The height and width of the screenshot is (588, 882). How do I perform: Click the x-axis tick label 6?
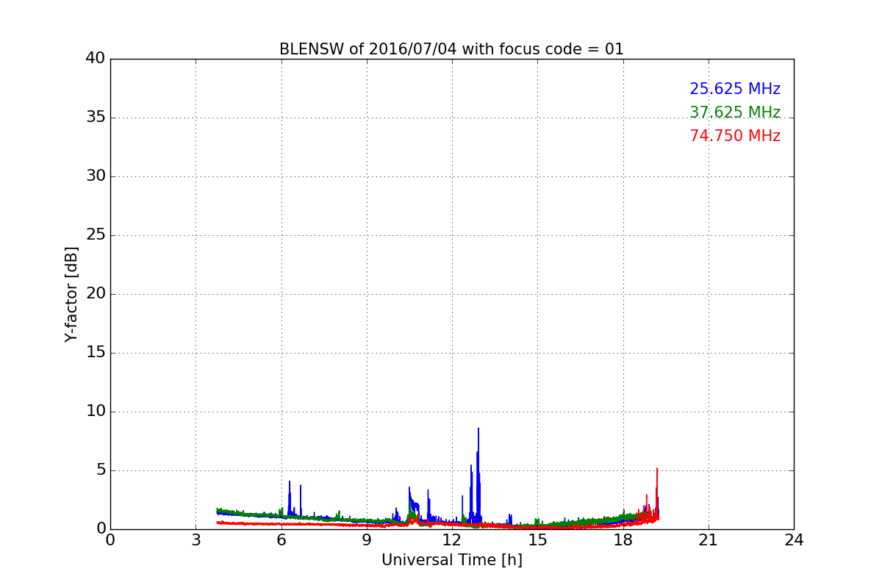click(281, 540)
